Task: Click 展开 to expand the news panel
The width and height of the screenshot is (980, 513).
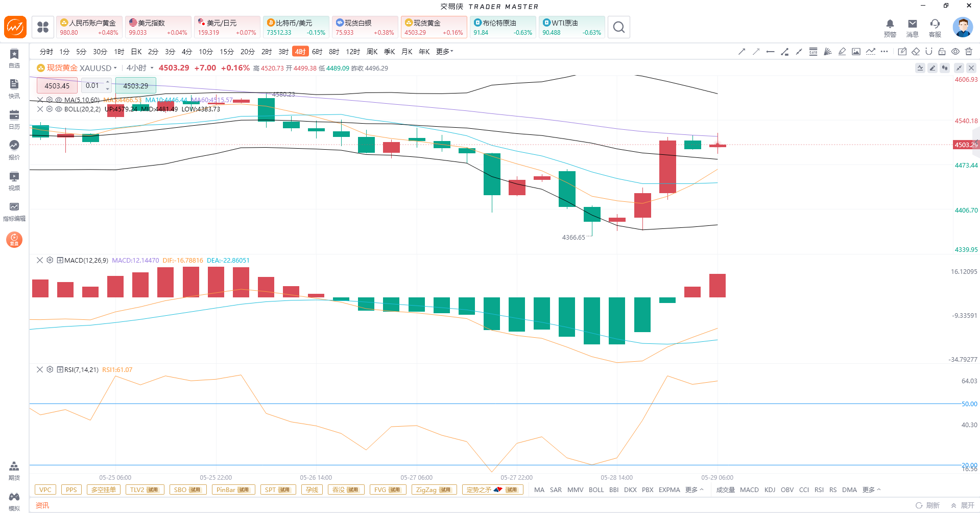Action: click(x=963, y=505)
